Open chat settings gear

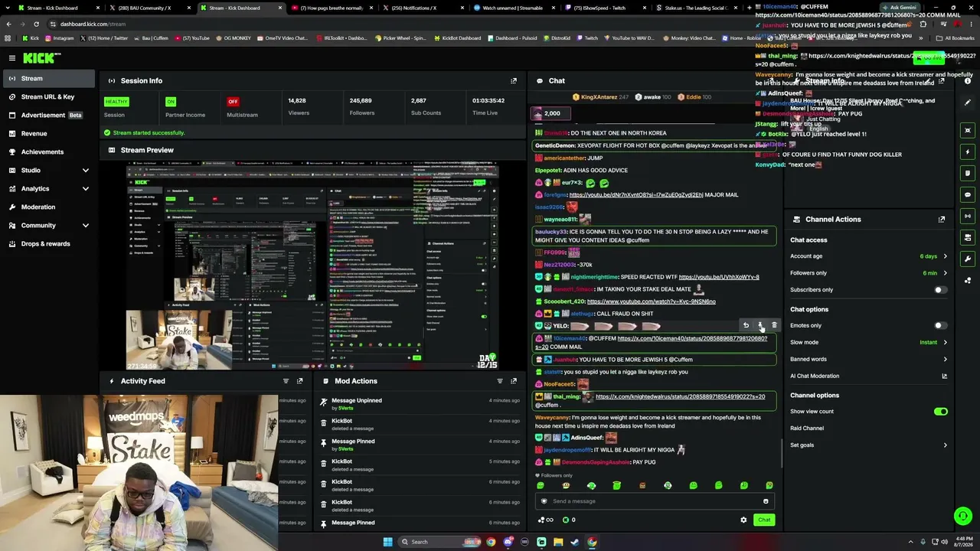[x=743, y=520]
